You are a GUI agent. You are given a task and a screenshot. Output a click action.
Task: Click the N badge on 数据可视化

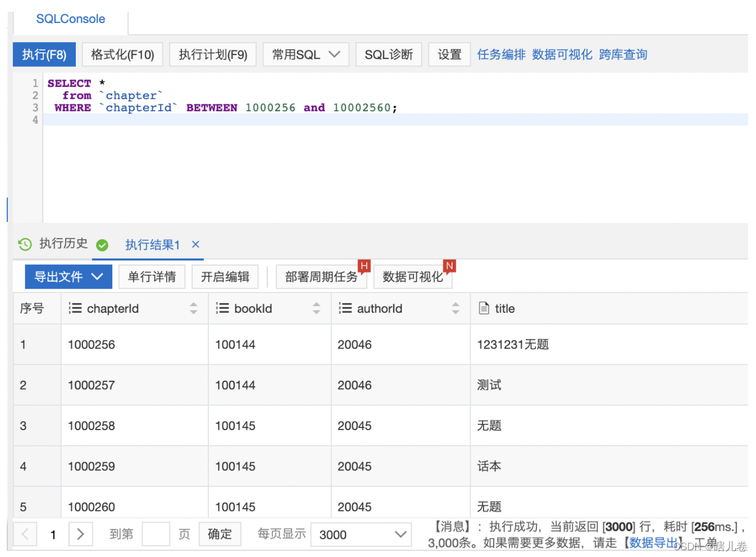(x=449, y=266)
